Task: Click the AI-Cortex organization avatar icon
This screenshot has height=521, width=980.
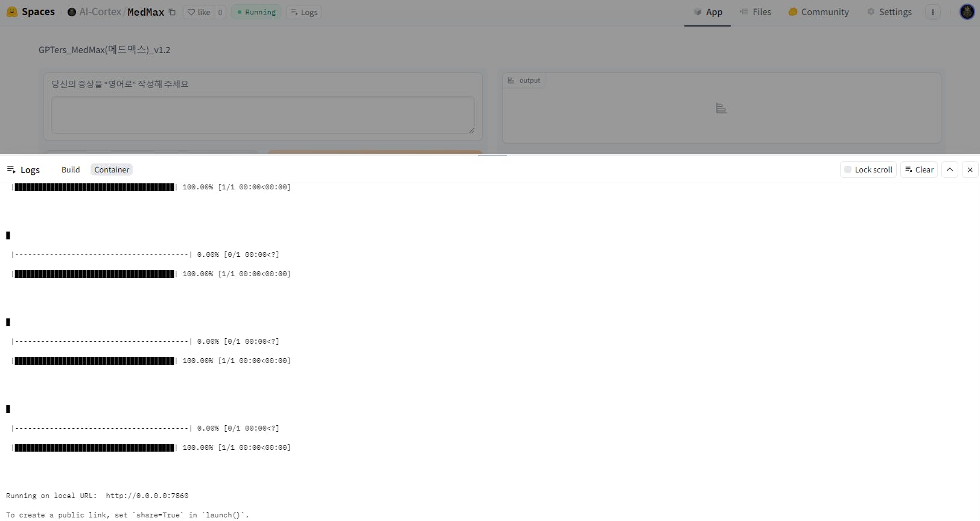Action: click(72, 12)
